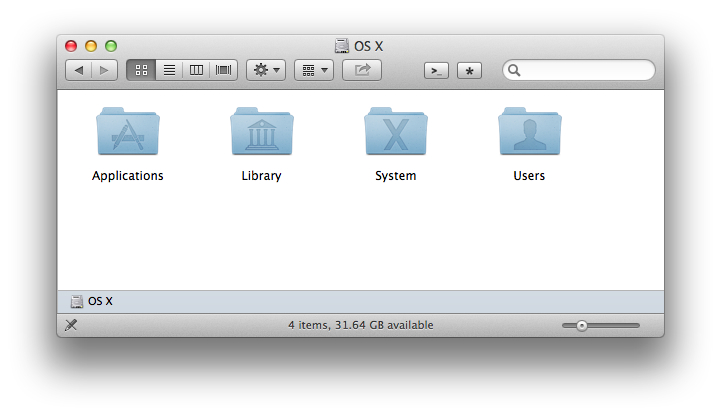Click the Users folder label
Viewport: 721px width, 416px height.
[529, 176]
